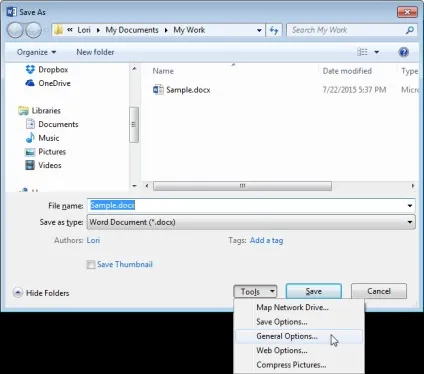424x374 pixels.
Task: Click the Videos filmstrip icon
Action: pyautogui.click(x=30, y=165)
